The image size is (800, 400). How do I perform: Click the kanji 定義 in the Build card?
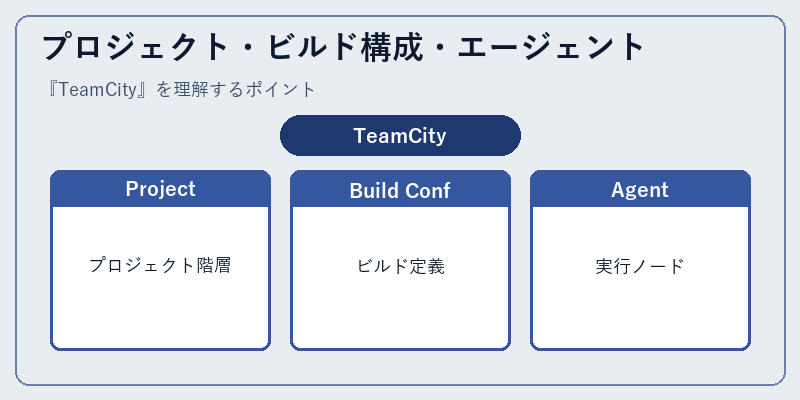(428, 266)
